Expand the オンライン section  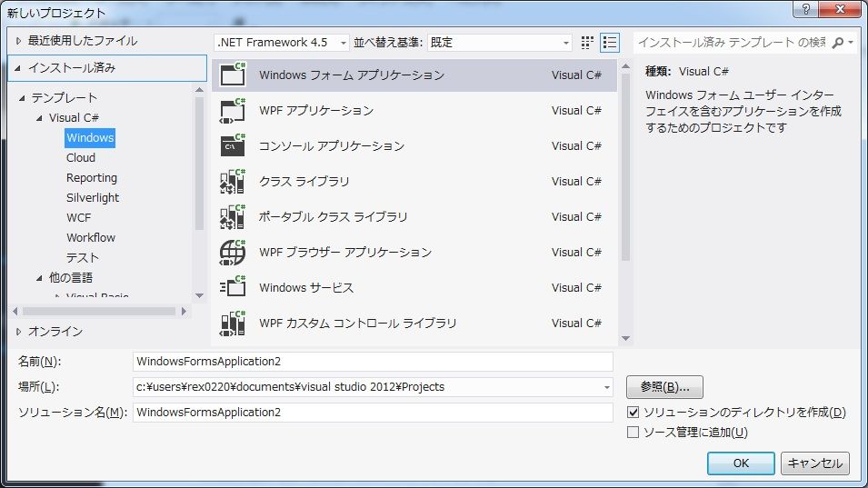[x=18, y=332]
